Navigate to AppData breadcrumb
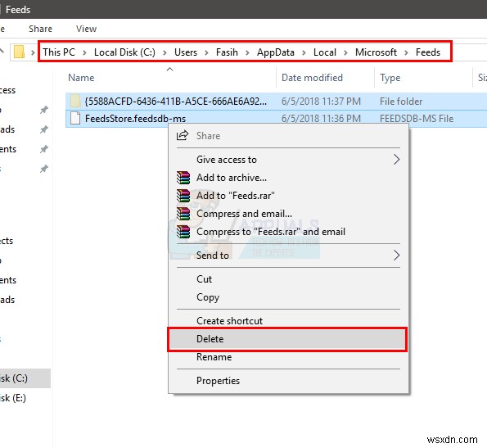 276,52
